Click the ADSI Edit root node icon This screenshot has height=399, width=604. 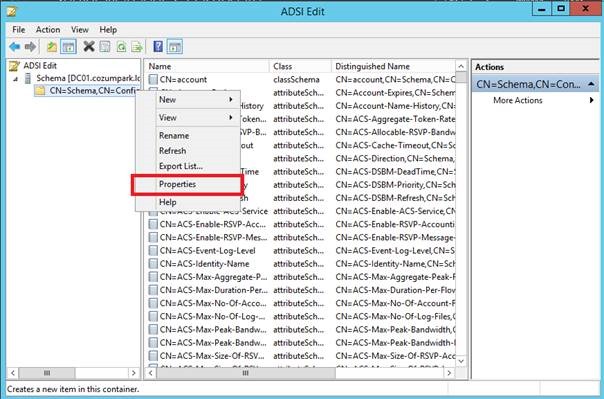click(14, 66)
